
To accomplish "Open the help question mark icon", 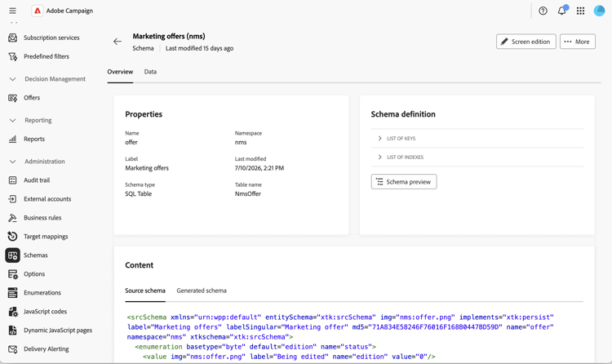I will (543, 11).
